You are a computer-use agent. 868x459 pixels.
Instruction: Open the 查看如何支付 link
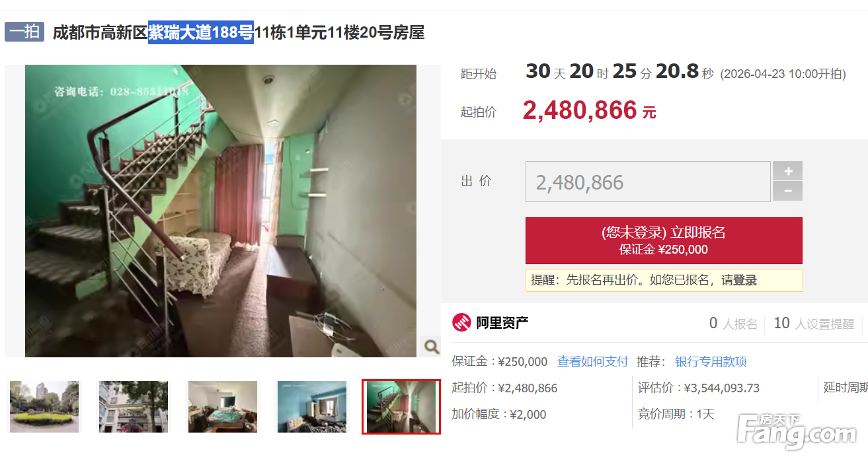pyautogui.click(x=592, y=362)
